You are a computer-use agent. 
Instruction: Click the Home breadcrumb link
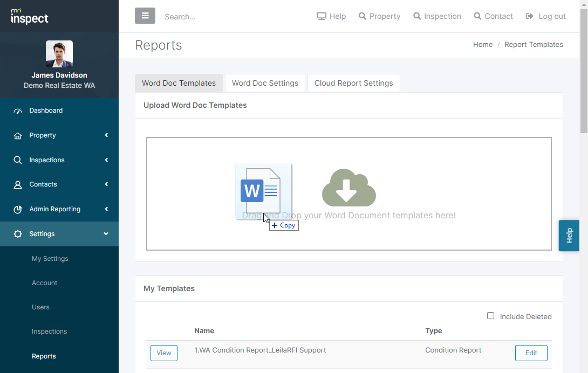[x=483, y=45]
